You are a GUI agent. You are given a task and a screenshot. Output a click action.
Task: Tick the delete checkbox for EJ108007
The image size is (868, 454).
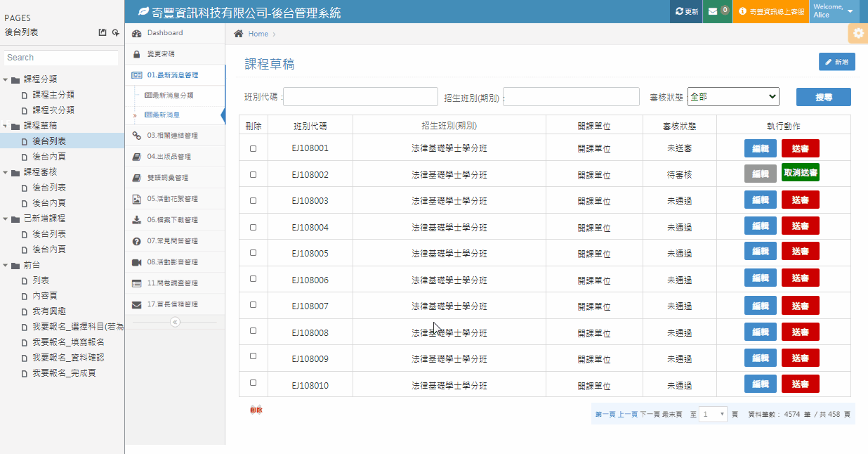click(254, 305)
